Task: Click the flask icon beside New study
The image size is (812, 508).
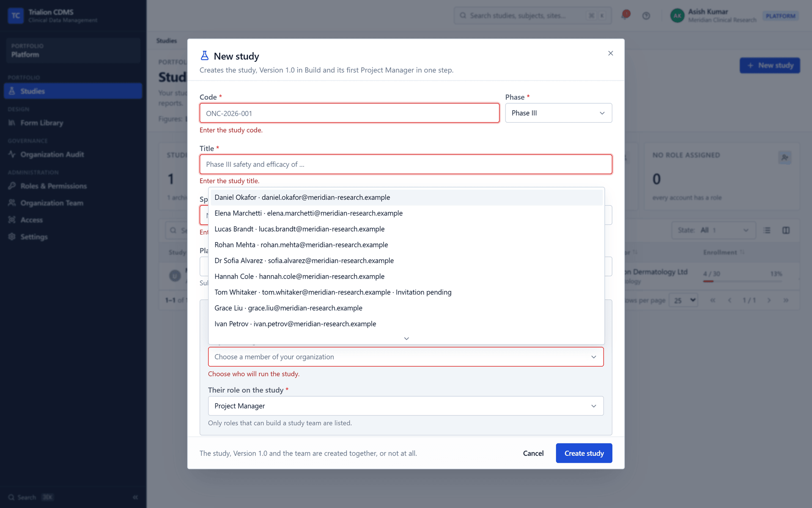Action: point(205,56)
